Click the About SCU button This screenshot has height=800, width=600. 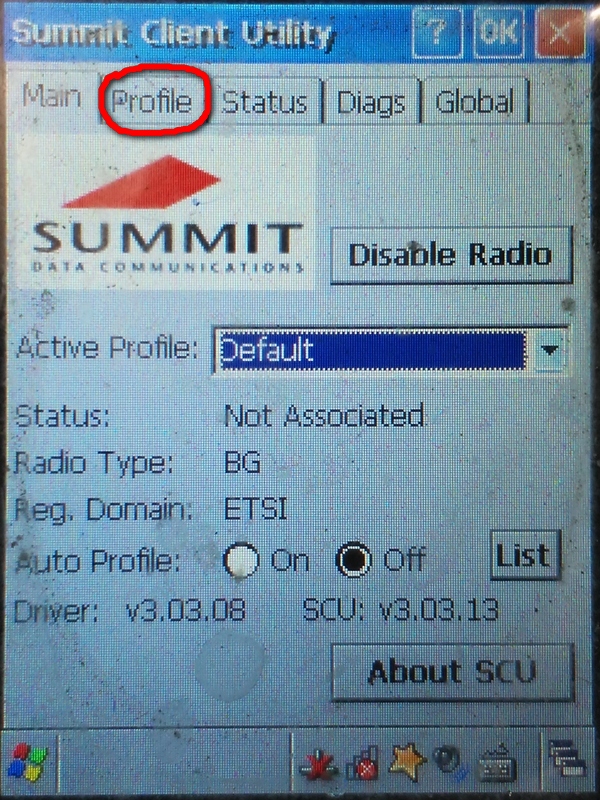pyautogui.click(x=453, y=671)
